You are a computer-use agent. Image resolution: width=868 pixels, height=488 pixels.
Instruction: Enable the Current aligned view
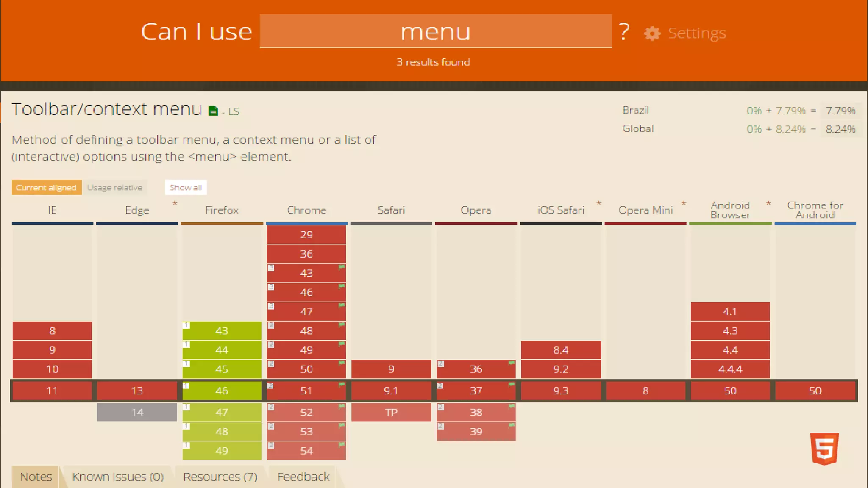pyautogui.click(x=47, y=188)
